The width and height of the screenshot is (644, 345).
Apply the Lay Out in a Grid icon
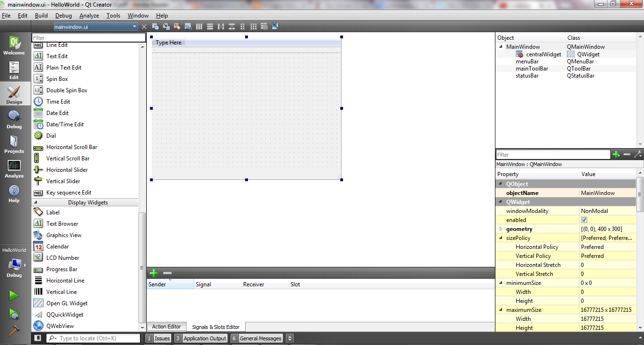[254, 27]
